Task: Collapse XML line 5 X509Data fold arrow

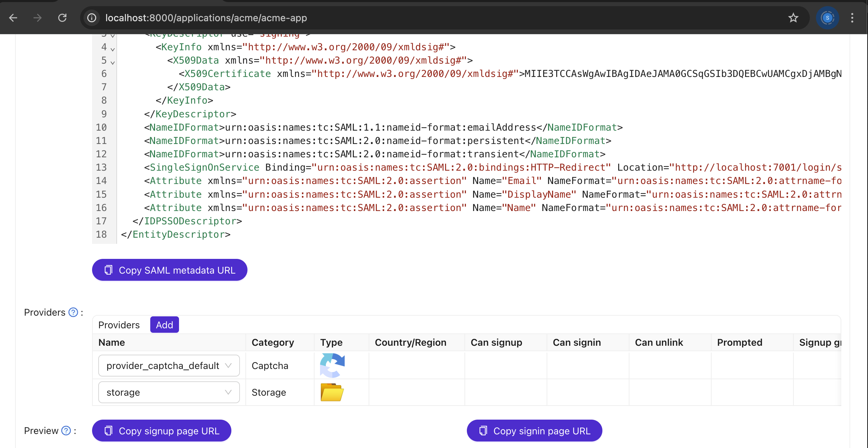Action: click(x=113, y=63)
